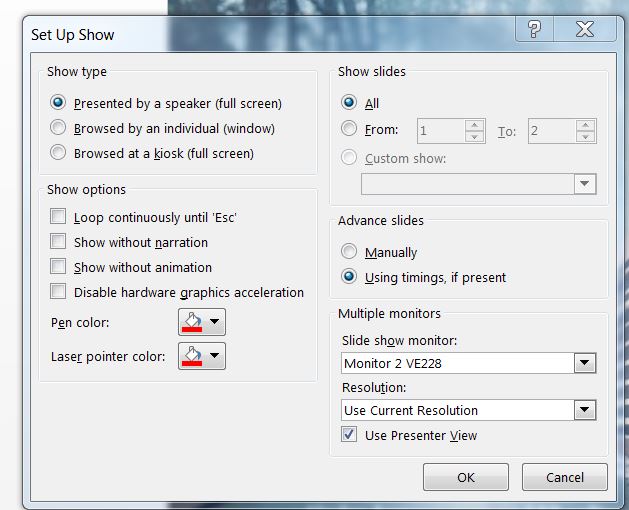Select the From slides radio button

[349, 128]
